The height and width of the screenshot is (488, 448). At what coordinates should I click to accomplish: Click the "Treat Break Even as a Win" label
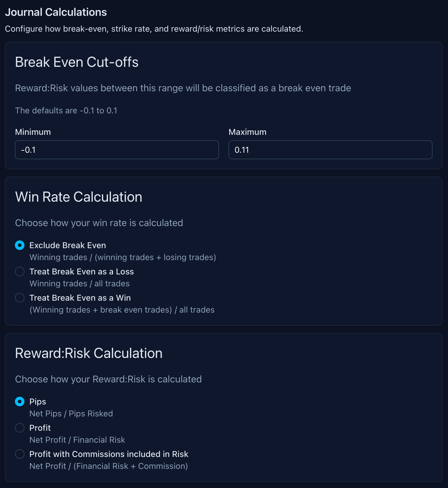point(80,298)
